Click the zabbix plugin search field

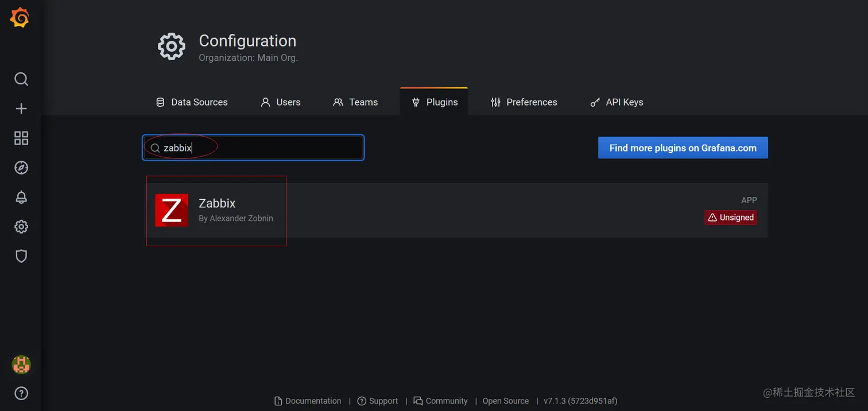253,148
